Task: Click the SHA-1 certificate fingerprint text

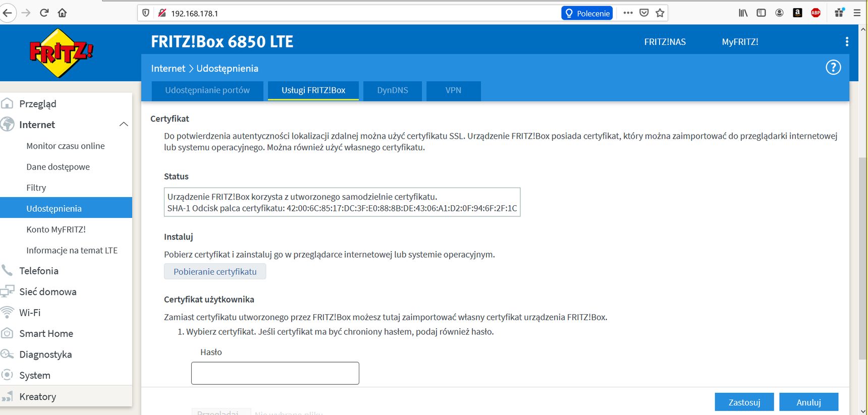Action: click(x=342, y=208)
